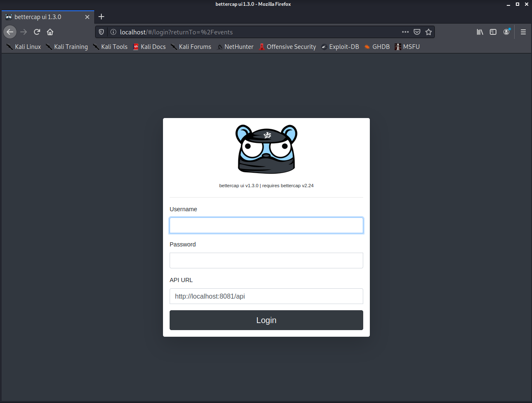
Task: Minimize the Firefox window
Action: coord(509,4)
